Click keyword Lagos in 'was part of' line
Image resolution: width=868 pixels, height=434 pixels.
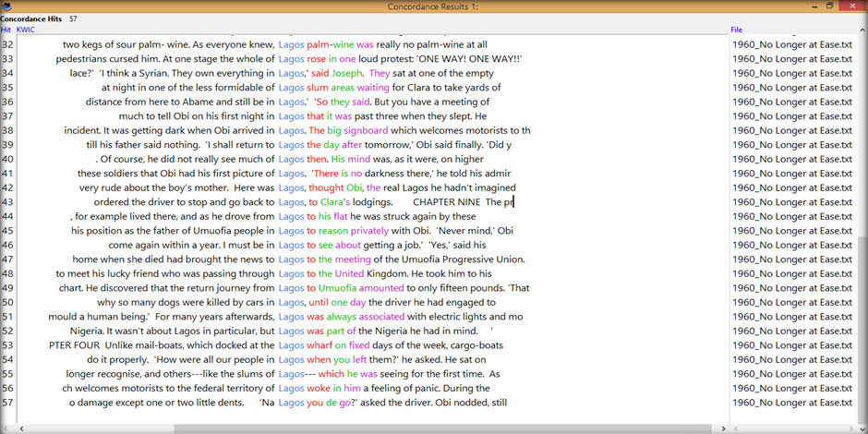291,331
